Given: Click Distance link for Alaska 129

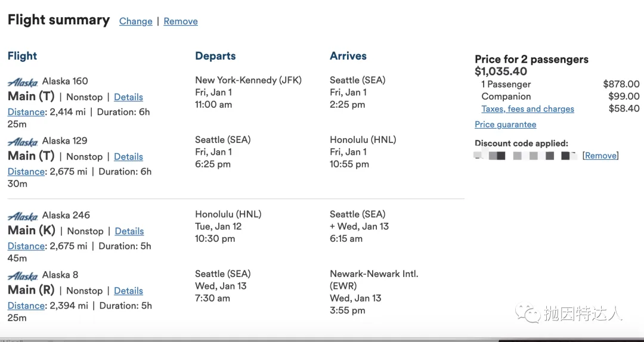Looking at the screenshot, I should [26, 172].
